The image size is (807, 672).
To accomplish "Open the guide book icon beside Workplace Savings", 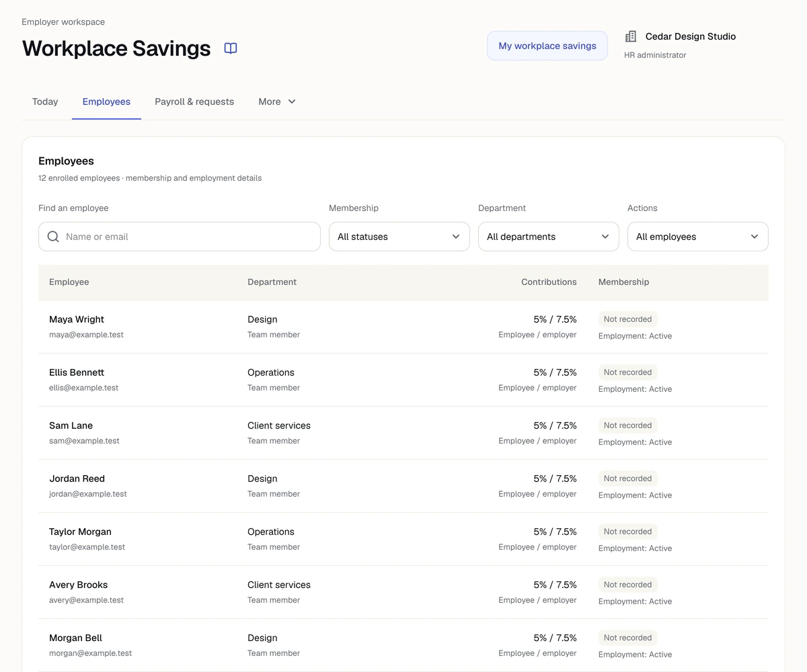I will [231, 48].
